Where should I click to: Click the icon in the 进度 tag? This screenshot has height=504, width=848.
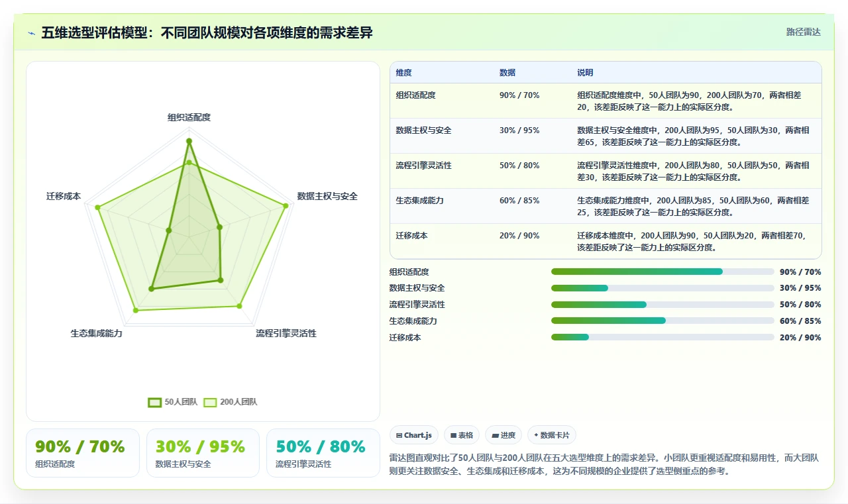click(x=495, y=435)
